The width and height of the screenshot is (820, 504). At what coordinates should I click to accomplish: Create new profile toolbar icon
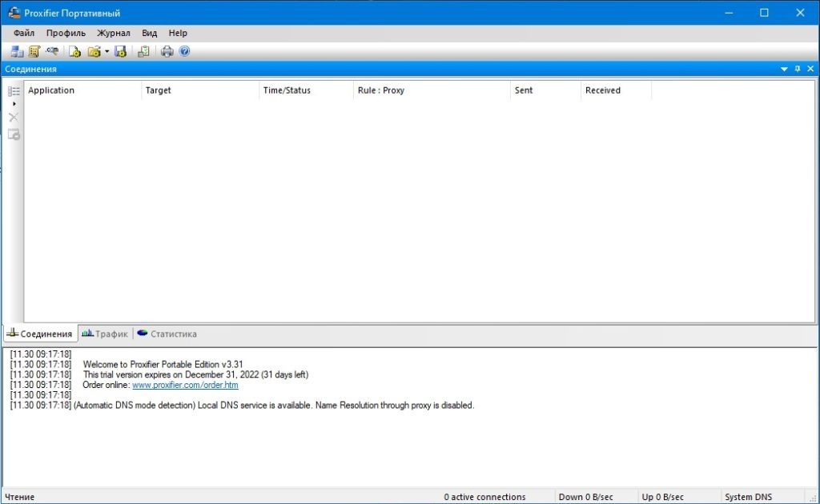pos(74,52)
